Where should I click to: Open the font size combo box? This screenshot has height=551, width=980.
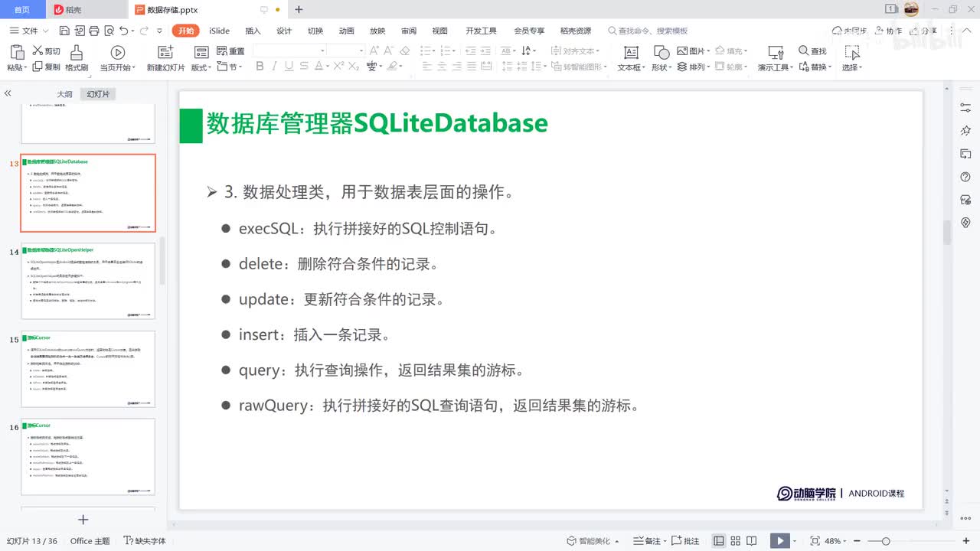(x=346, y=51)
